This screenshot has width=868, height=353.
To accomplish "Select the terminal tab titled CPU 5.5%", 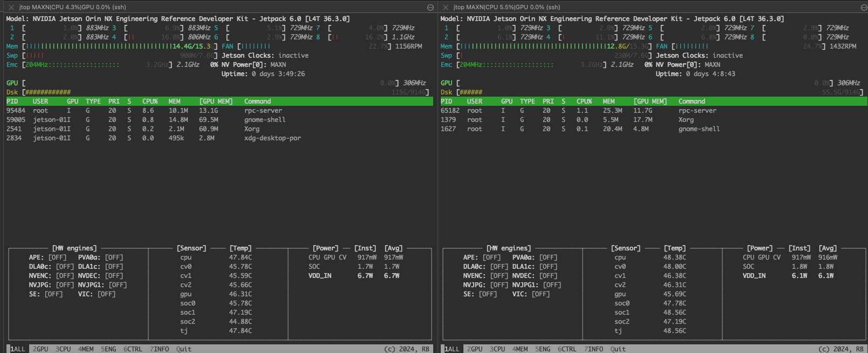I will coord(507,7).
